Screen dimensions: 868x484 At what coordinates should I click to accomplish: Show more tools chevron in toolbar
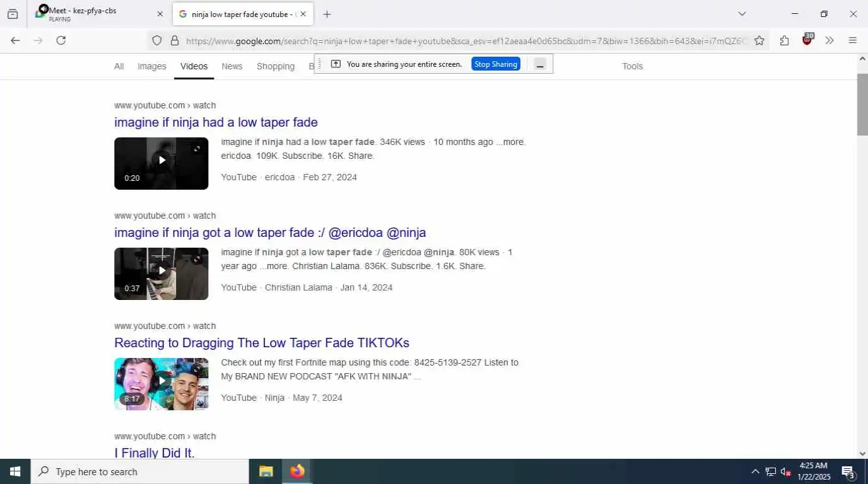pyautogui.click(x=830, y=40)
